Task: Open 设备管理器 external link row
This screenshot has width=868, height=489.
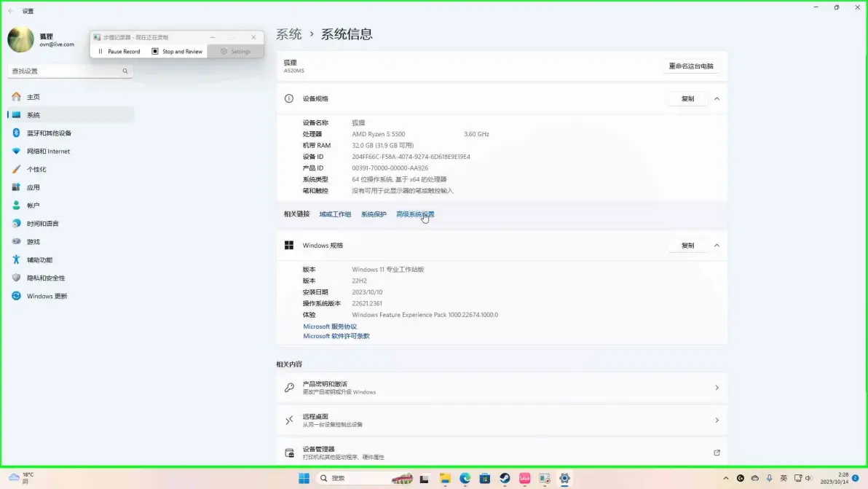Action: pyautogui.click(x=502, y=453)
